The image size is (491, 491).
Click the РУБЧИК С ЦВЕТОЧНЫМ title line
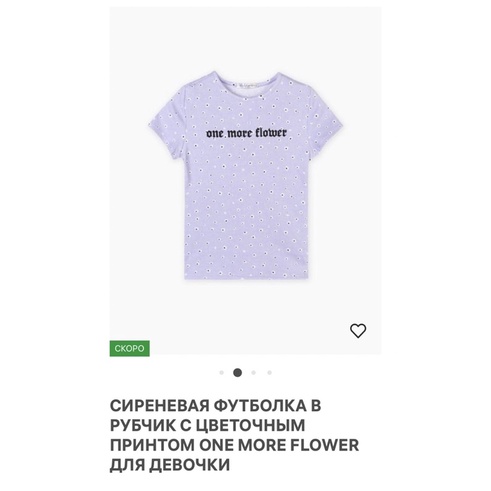207,425
